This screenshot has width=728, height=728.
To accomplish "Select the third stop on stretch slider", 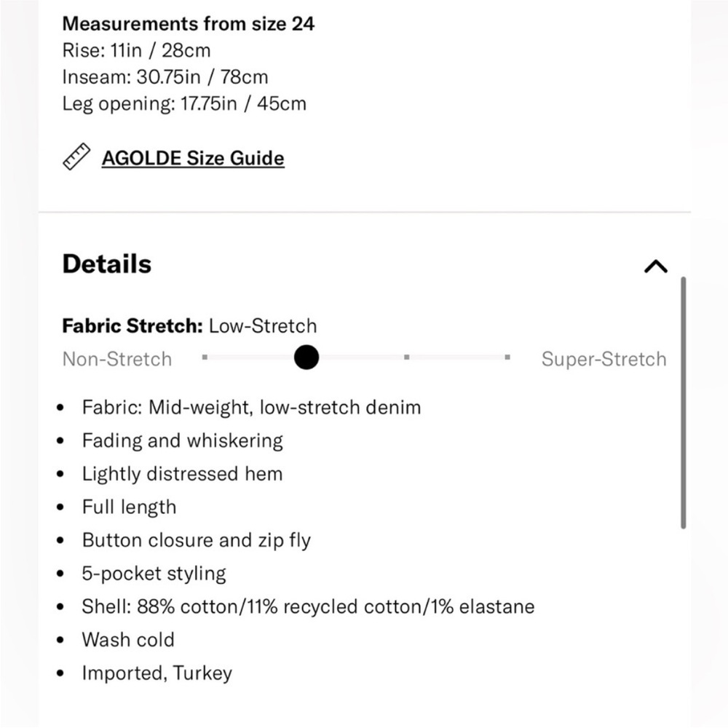I will pyautogui.click(x=406, y=357).
